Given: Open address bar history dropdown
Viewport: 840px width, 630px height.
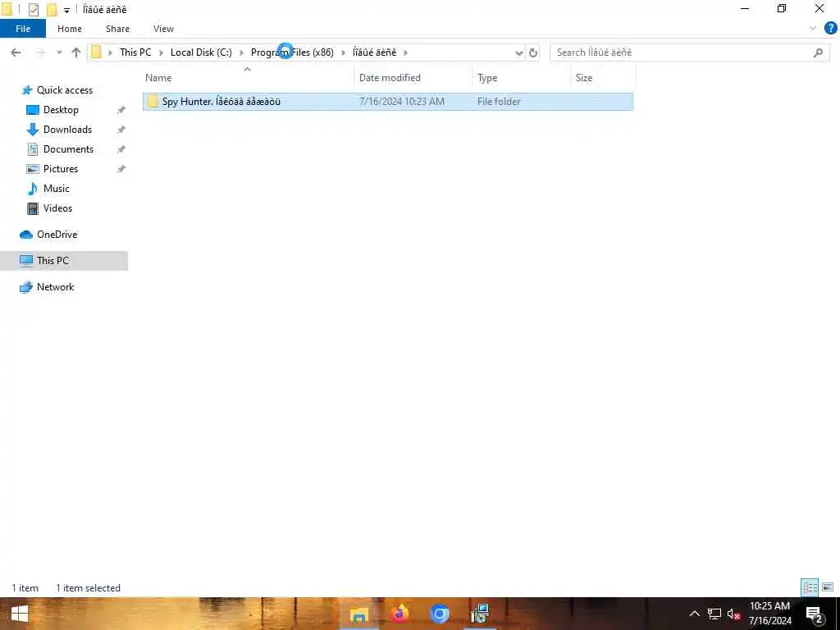Looking at the screenshot, I should 518,52.
